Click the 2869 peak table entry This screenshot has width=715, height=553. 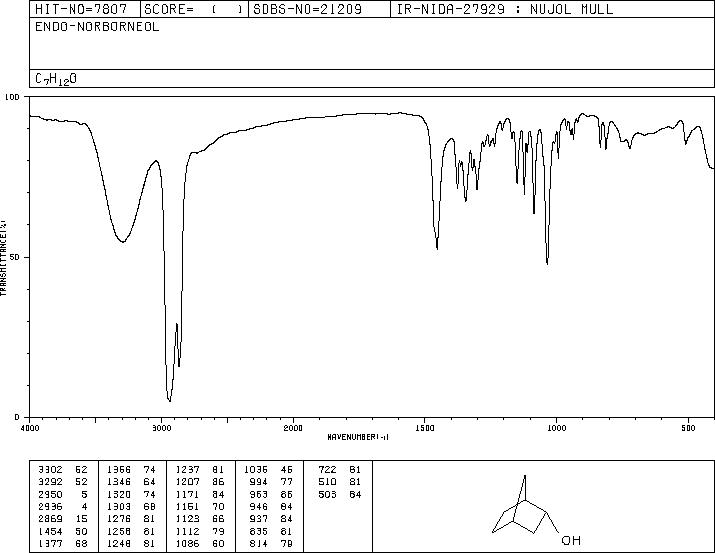[x=63, y=519]
